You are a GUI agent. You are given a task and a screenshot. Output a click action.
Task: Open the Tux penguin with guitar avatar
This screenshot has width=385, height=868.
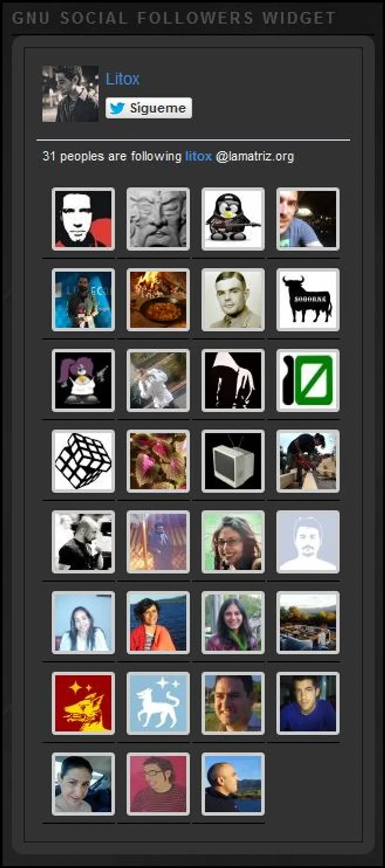pyautogui.click(x=233, y=219)
